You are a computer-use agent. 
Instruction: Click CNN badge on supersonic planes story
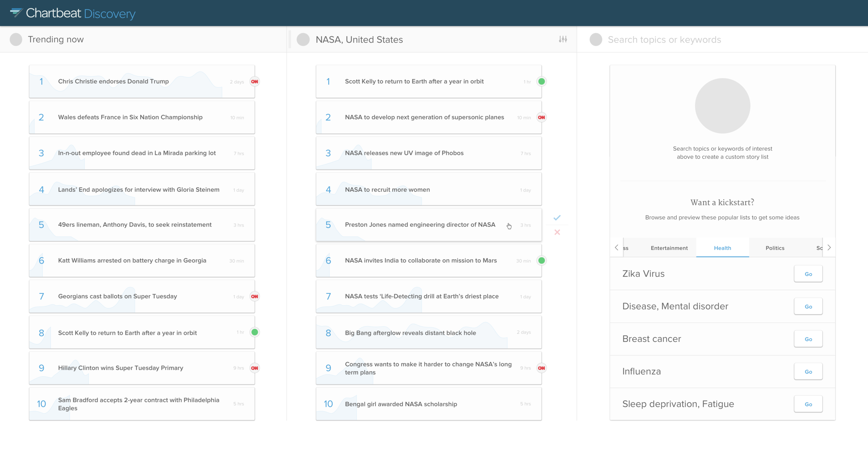pyautogui.click(x=541, y=117)
